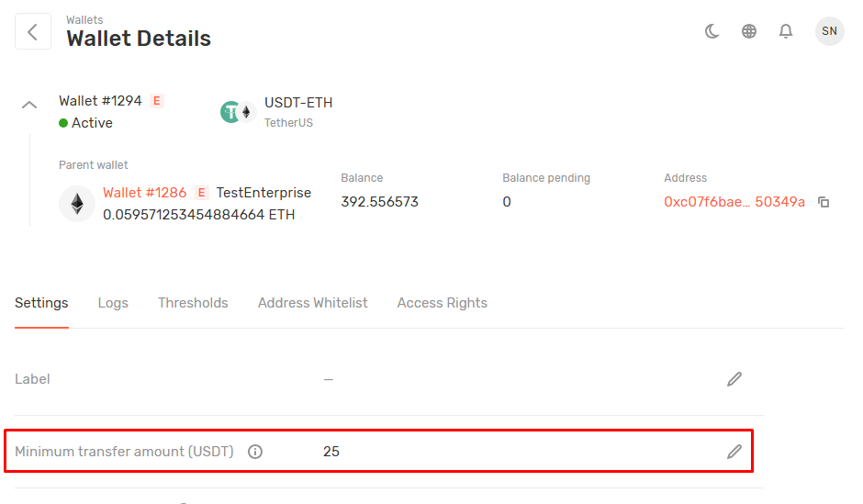Open the Address Whitelist tab
The height and width of the screenshot is (504, 863).
point(312,303)
